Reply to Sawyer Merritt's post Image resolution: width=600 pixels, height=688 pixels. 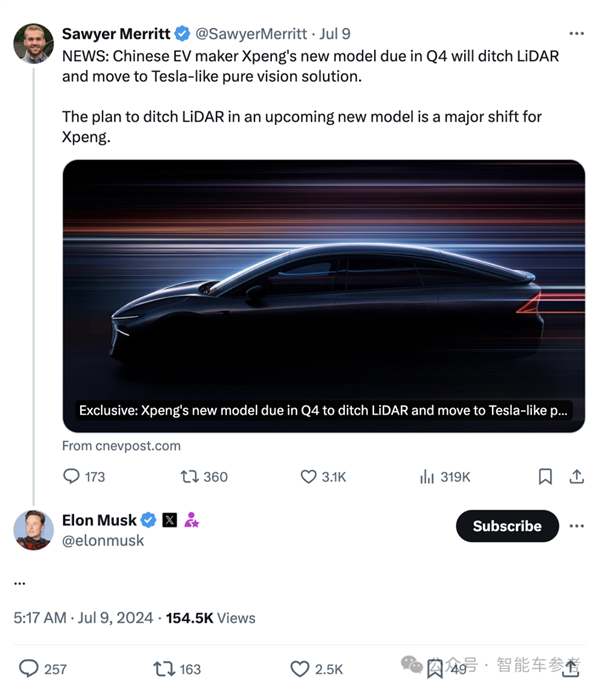pyautogui.click(x=72, y=477)
